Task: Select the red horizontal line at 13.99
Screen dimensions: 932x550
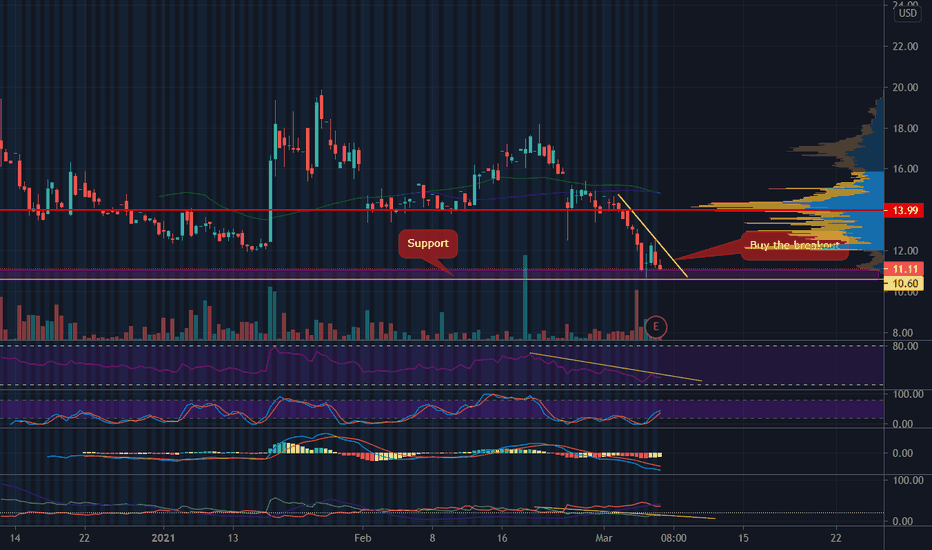Action: pos(442,210)
